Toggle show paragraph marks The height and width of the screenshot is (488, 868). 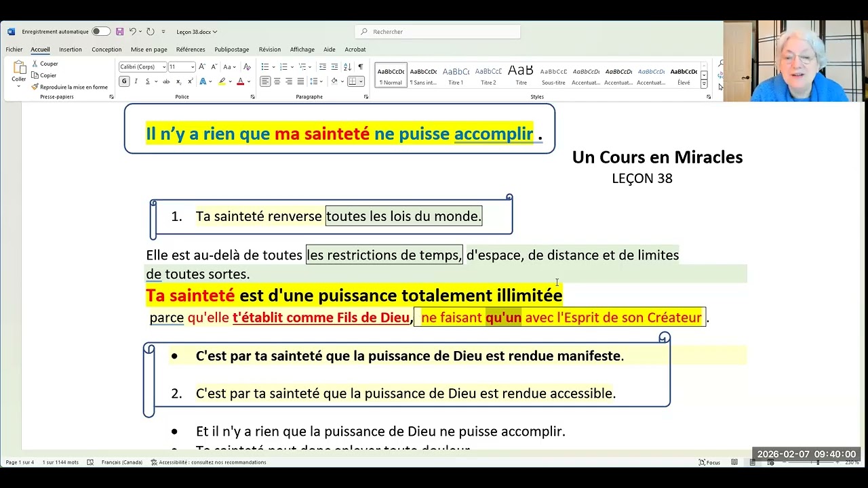(x=360, y=66)
